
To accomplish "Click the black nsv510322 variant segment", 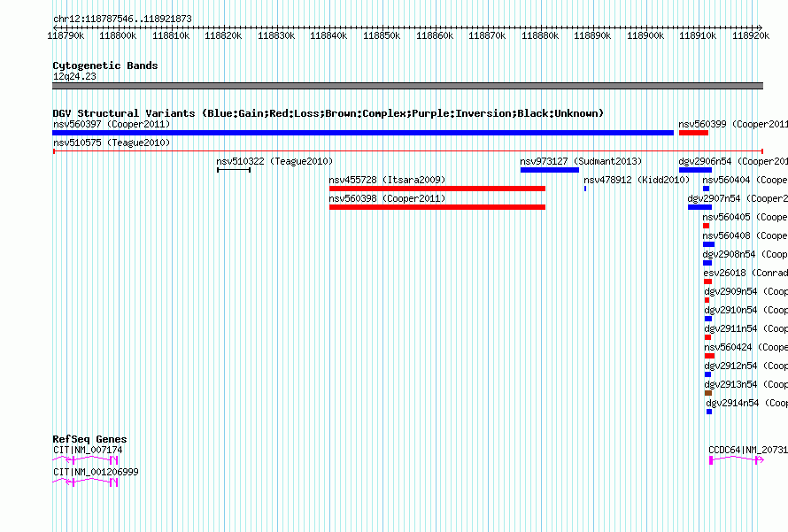I will click(x=234, y=170).
